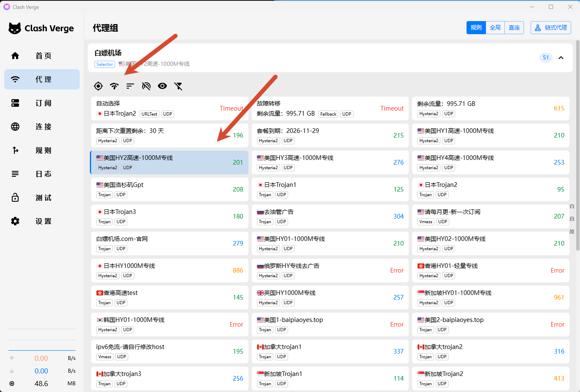Click the crossed-out filter icon
The width and height of the screenshot is (580, 392).
[x=178, y=86]
